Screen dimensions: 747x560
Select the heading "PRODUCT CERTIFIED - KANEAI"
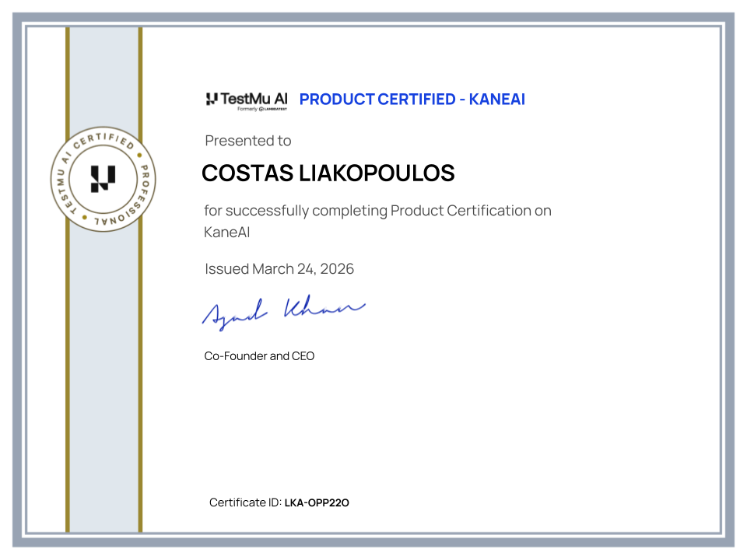pyautogui.click(x=412, y=99)
